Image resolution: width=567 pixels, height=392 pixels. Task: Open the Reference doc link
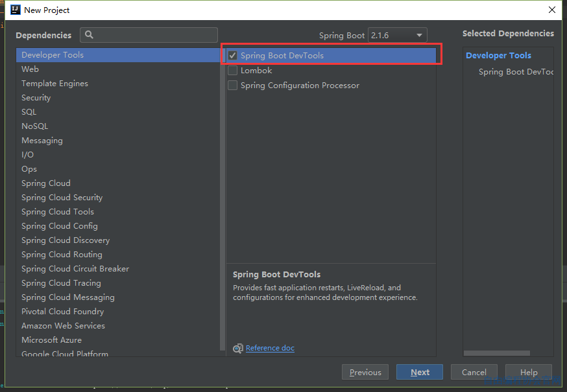pyautogui.click(x=270, y=348)
